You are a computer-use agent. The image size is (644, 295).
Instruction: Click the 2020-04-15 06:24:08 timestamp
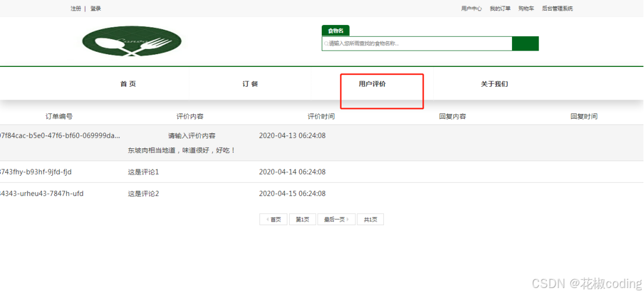pos(293,194)
